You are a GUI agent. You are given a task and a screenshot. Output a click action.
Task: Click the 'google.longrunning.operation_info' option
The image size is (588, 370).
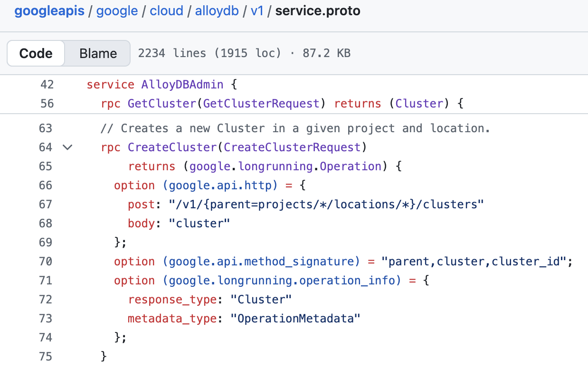coord(282,281)
